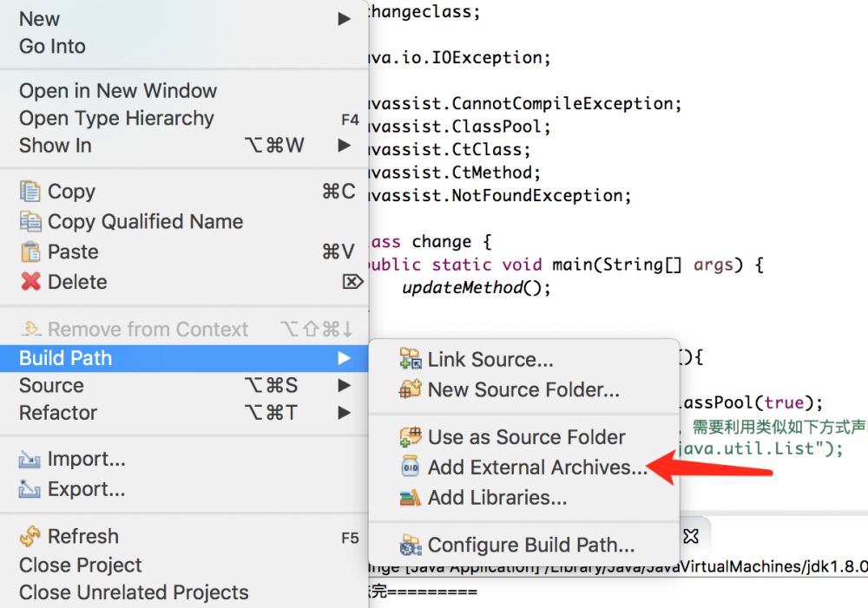Click the Copy clipboard icon
The height and width of the screenshot is (608, 868).
(30, 192)
